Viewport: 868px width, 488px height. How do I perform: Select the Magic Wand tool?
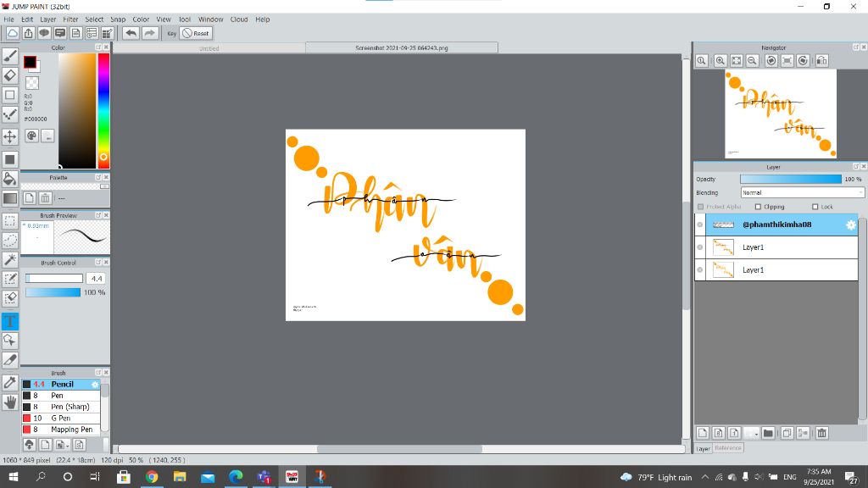(10, 259)
